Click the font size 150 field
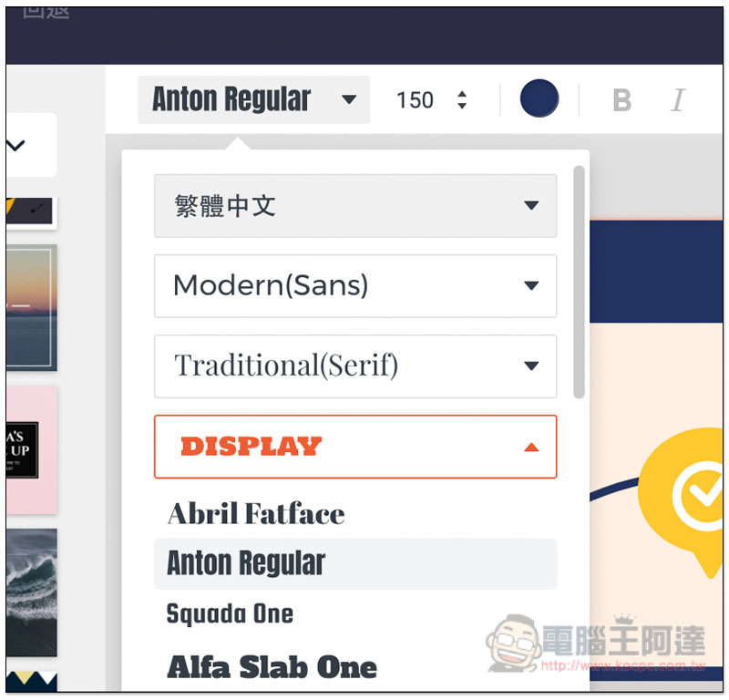The image size is (729, 700). [415, 100]
